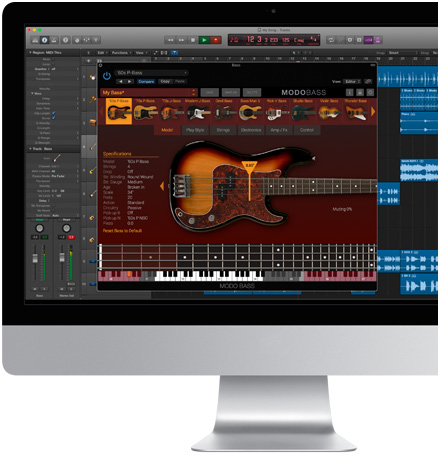Click the orange pick position marker
438x455 pixels.
[249, 167]
